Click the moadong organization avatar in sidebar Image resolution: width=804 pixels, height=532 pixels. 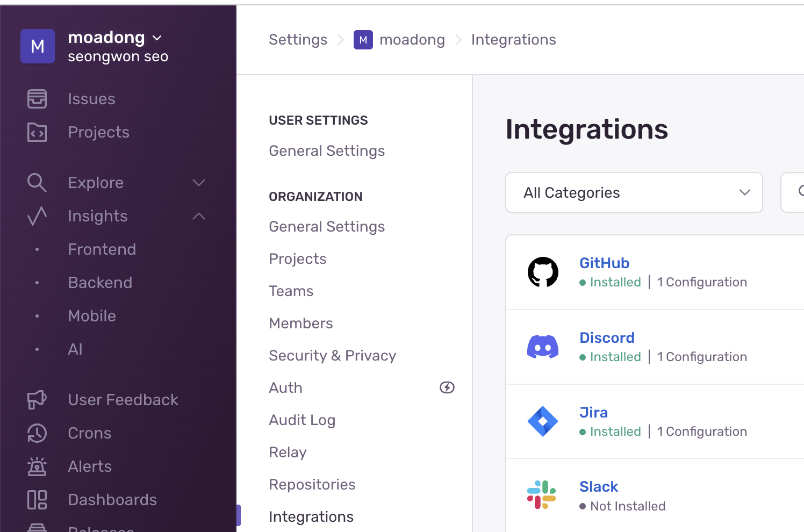pos(38,46)
